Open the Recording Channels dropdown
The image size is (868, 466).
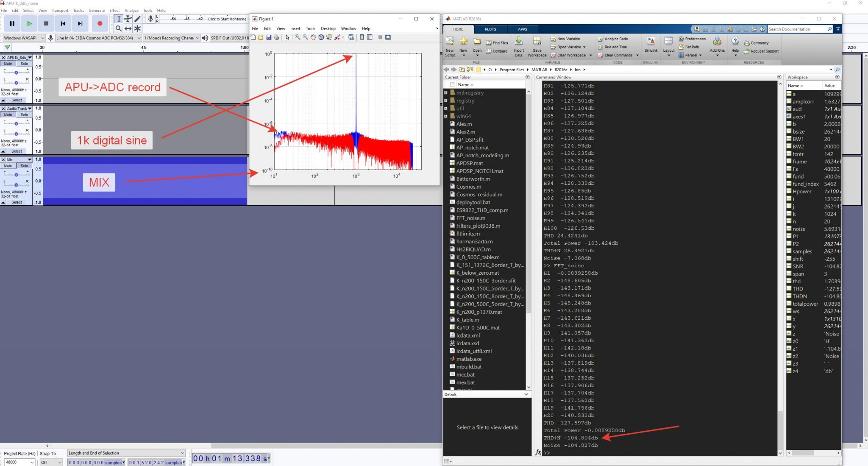pos(171,38)
